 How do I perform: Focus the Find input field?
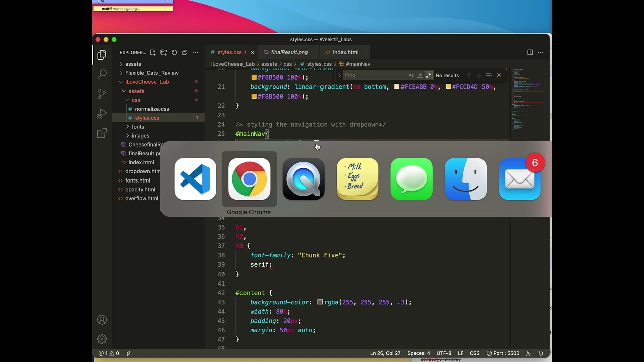click(374, 75)
